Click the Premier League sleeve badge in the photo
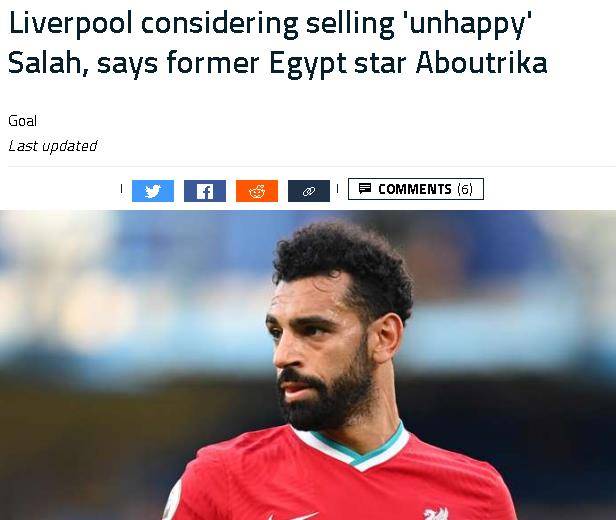Viewport: 616px width, 520px height. (x=172, y=503)
